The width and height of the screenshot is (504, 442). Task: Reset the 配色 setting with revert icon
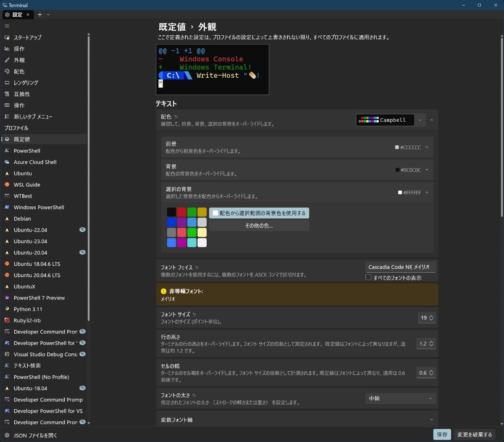click(176, 117)
